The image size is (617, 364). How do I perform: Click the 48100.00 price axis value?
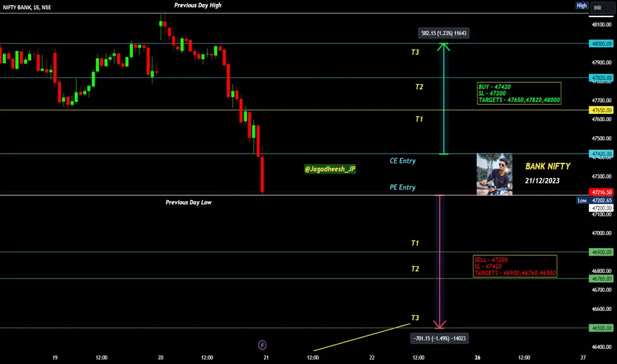tap(602, 24)
